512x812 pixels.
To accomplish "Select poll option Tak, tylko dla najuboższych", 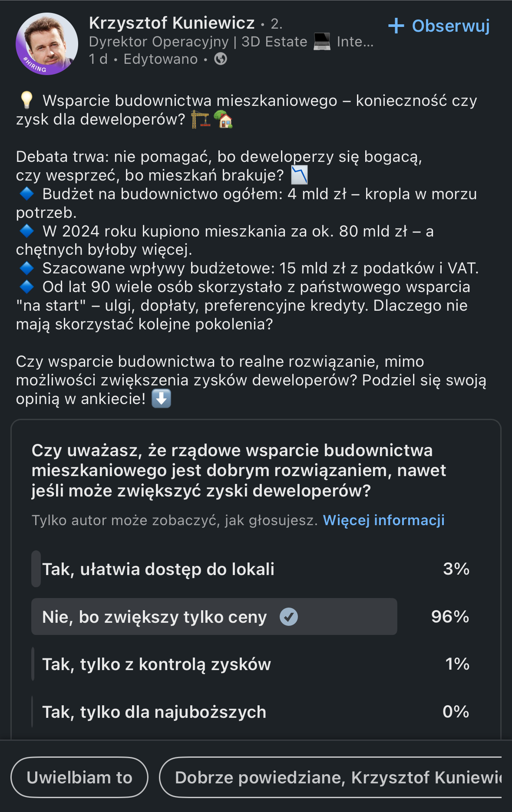I will pyautogui.click(x=154, y=712).
